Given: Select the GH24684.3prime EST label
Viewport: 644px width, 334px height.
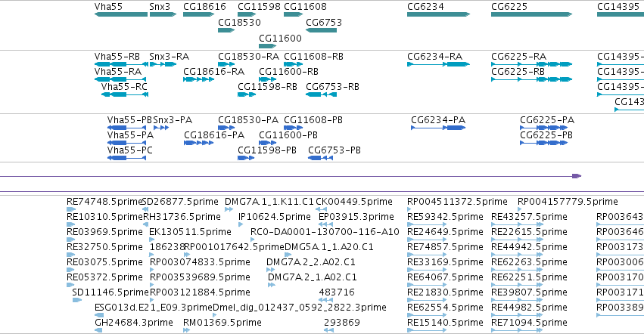Looking at the screenshot, I should (x=133, y=323).
